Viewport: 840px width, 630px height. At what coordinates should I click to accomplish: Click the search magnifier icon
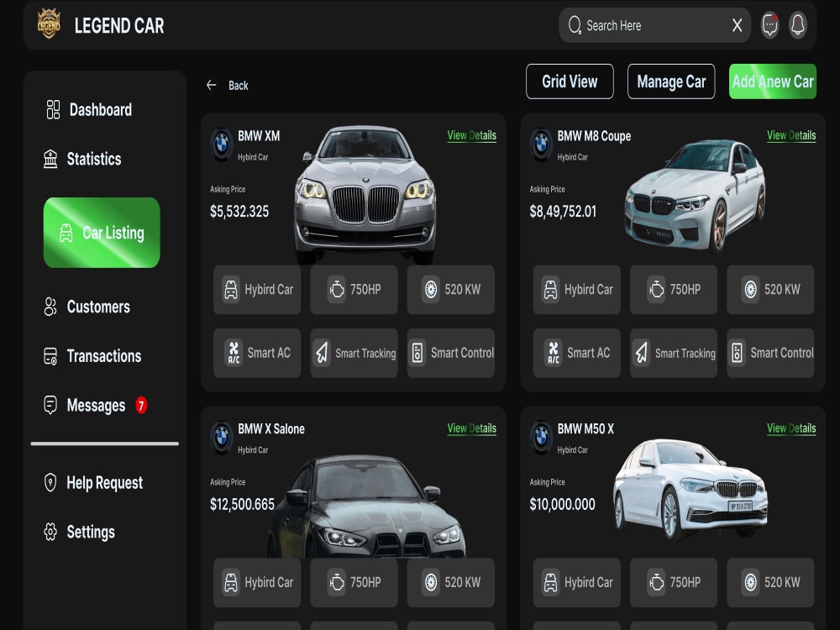575,25
